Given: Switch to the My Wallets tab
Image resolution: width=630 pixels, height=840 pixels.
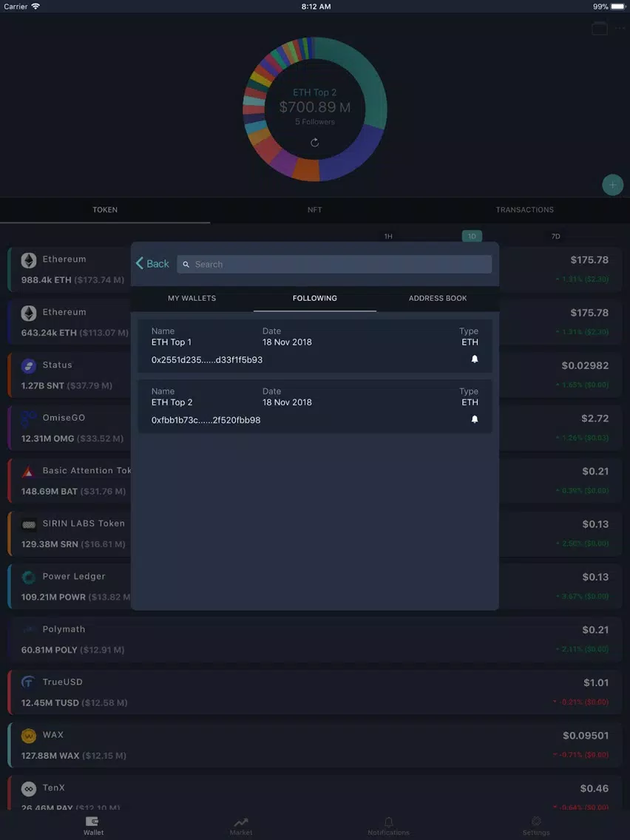Looking at the screenshot, I should point(192,298).
